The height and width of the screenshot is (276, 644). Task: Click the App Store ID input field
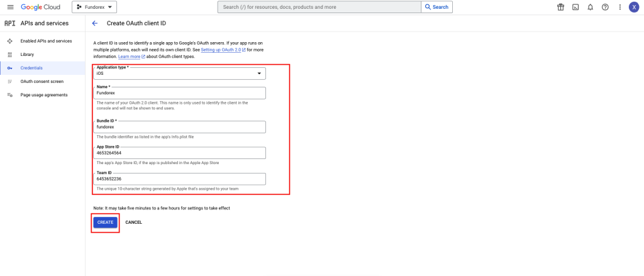coord(179,153)
